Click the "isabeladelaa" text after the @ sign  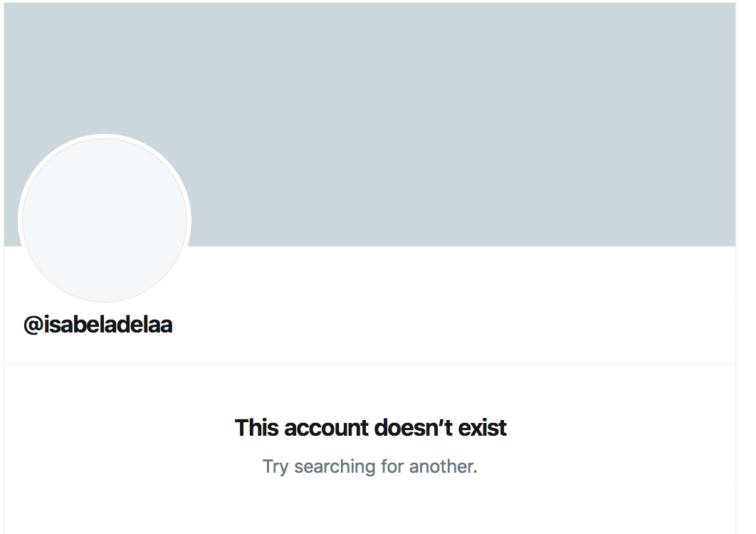click(x=107, y=325)
